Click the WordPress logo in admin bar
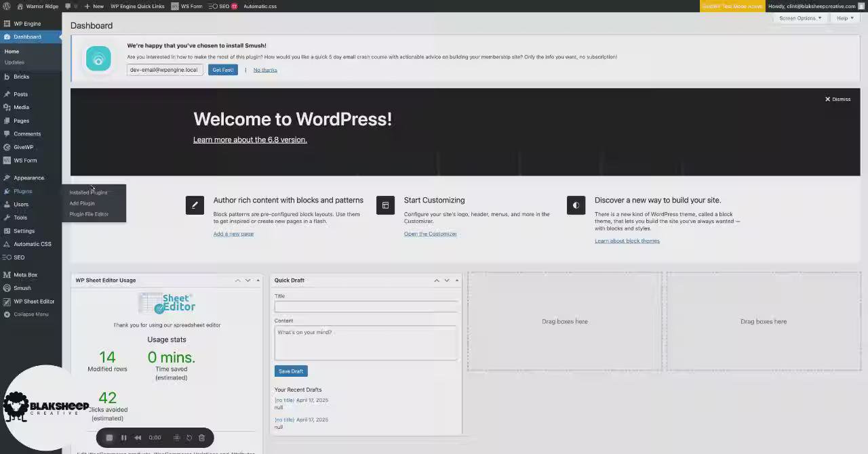Viewport: 868px width, 454px height. (6, 6)
